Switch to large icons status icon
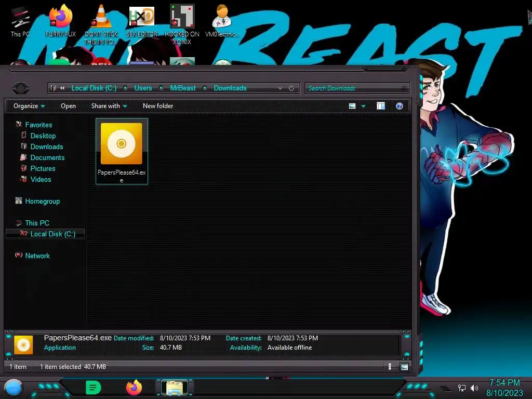The height and width of the screenshot is (399, 532). tap(404, 367)
